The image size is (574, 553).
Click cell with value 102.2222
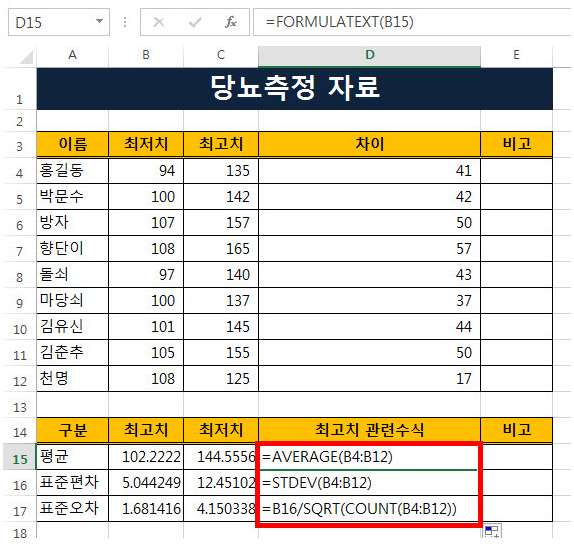(146, 457)
